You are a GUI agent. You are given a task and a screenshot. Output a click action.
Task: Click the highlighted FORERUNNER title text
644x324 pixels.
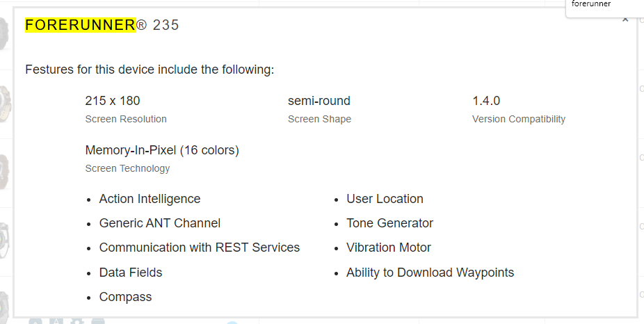pos(80,25)
